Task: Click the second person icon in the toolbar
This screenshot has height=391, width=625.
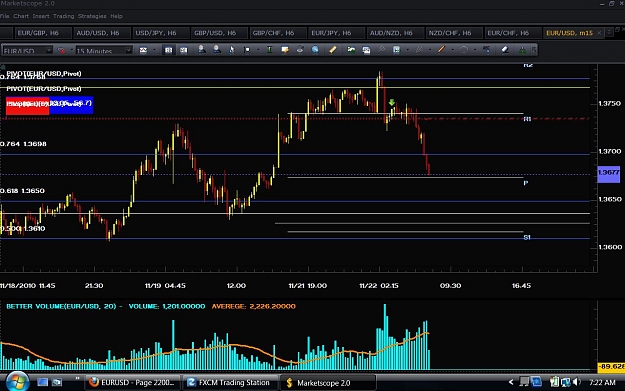Action: coord(216,50)
